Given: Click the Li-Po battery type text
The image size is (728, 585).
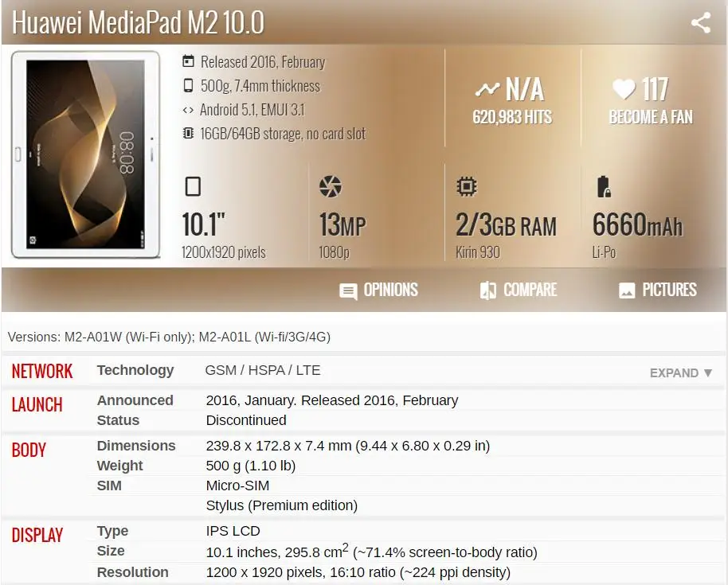Looking at the screenshot, I should [604, 252].
